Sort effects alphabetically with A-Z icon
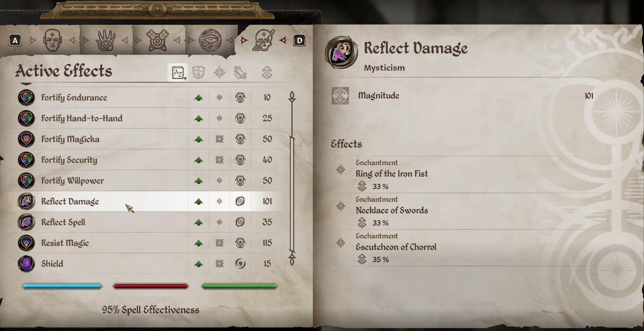This screenshot has width=644, height=331. 178,73
